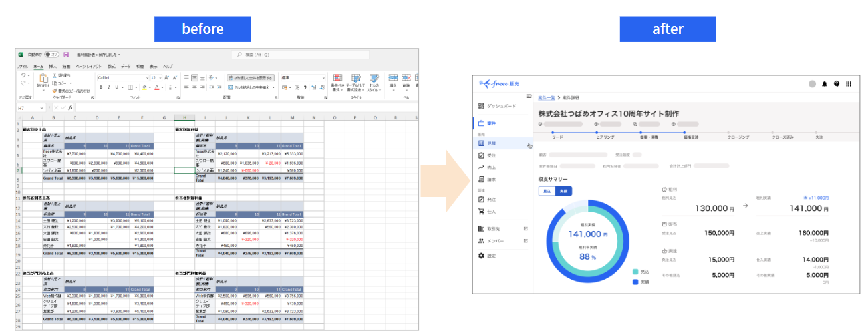868x335 pixels.
Task: Click the freee notification bell
Action: pos(825,84)
